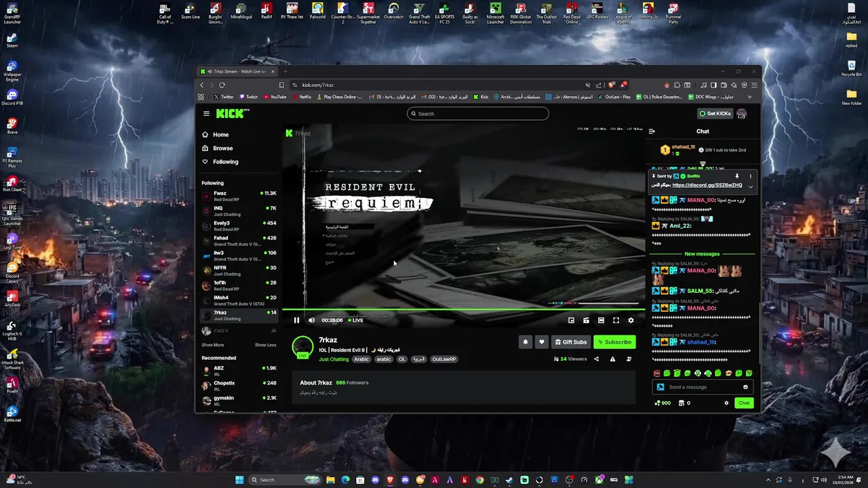Click the Send a message field
This screenshot has height=488, width=868.
pos(702,387)
